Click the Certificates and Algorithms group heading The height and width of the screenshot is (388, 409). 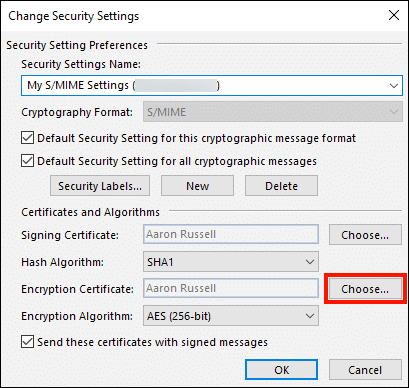[x=90, y=212]
